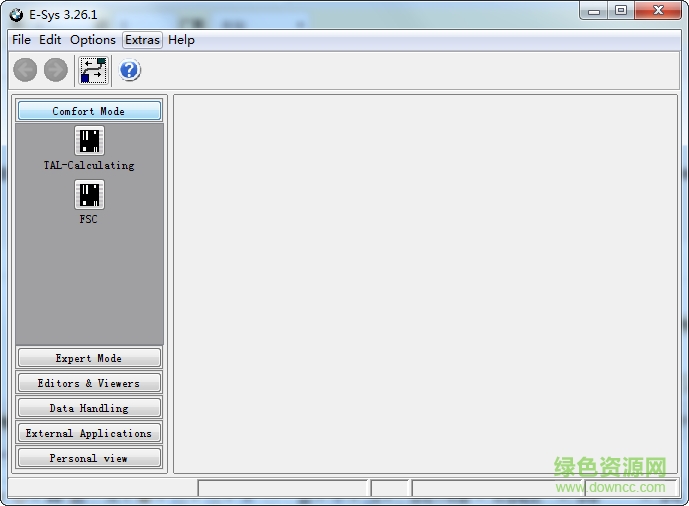Switch to Expert Mode
Viewport: 689px width, 506px height.
pos(89,358)
